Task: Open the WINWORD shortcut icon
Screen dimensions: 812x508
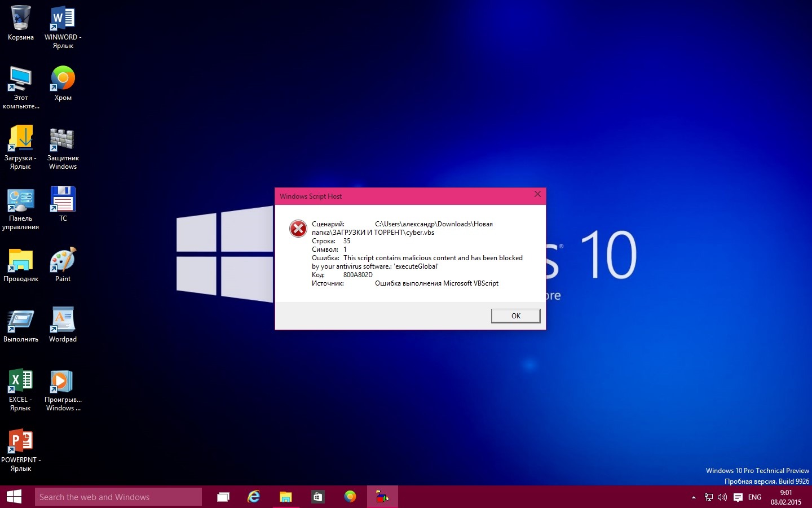Action: point(63,18)
